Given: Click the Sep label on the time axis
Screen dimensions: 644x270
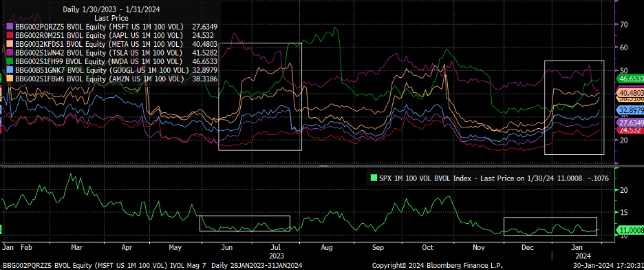Looking at the screenshot, I should (378, 248).
